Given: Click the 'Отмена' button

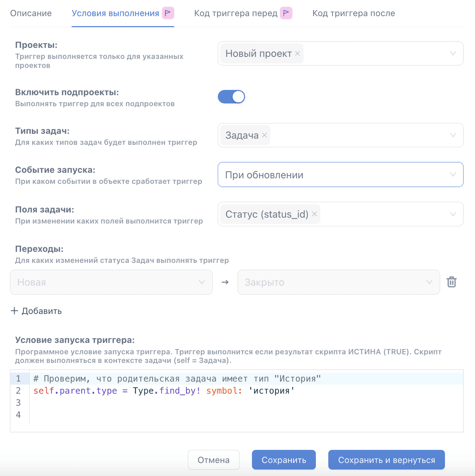Looking at the screenshot, I should tap(214, 460).
